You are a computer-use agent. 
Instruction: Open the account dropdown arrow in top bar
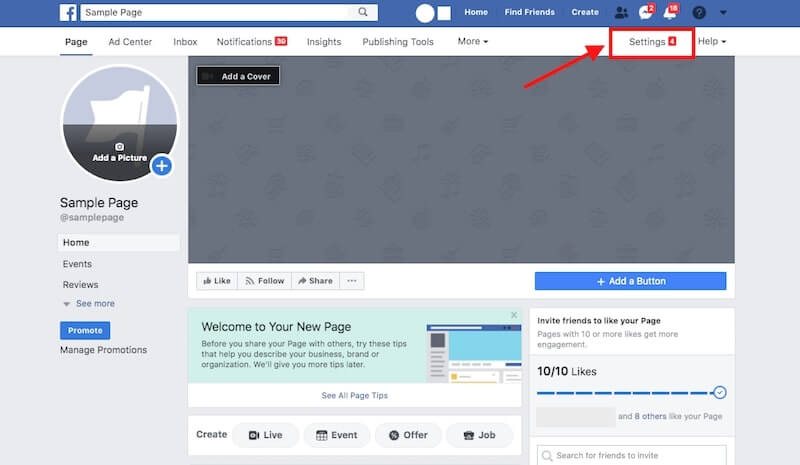(x=723, y=13)
